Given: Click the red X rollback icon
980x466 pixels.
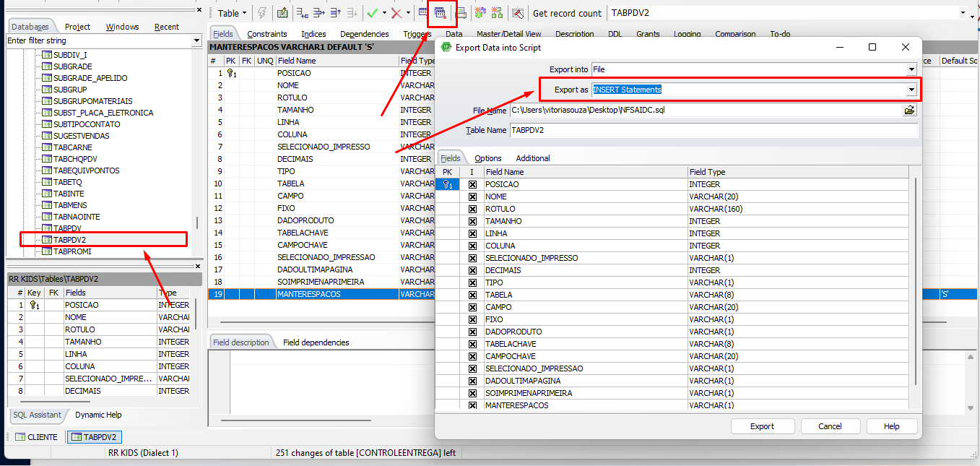Looking at the screenshot, I should [x=396, y=13].
